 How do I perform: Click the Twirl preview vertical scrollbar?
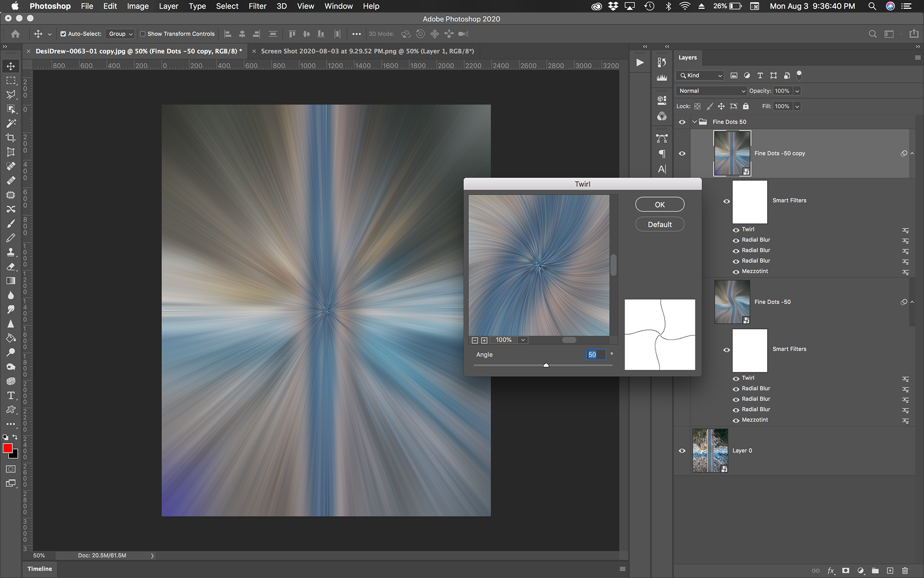click(614, 265)
